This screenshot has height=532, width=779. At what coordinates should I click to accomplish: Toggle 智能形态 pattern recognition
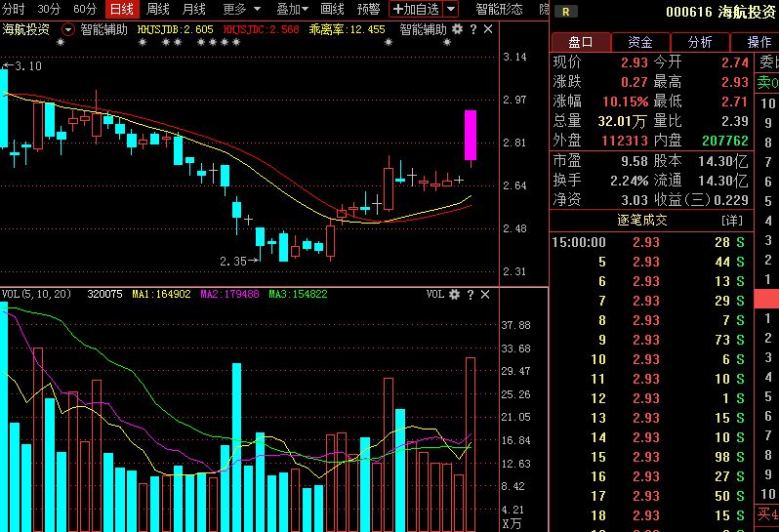coord(499,9)
